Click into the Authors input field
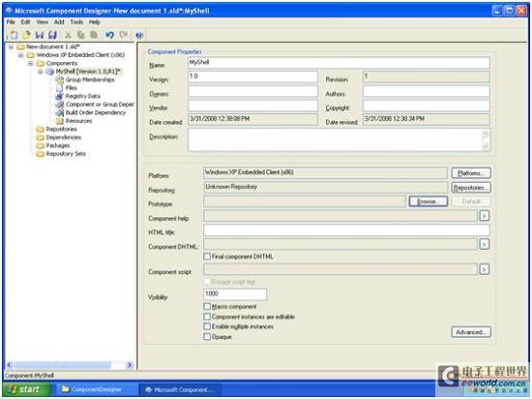Viewport: 532px width, 399px height. pos(427,91)
